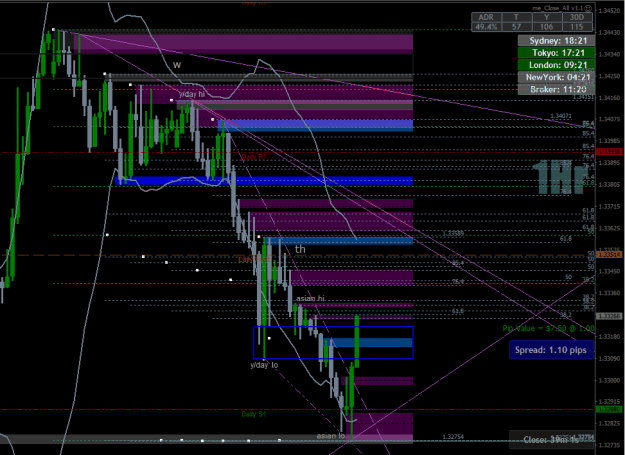Select the me_Close_All v1.1 expert label
625x455 pixels.
pos(558,8)
